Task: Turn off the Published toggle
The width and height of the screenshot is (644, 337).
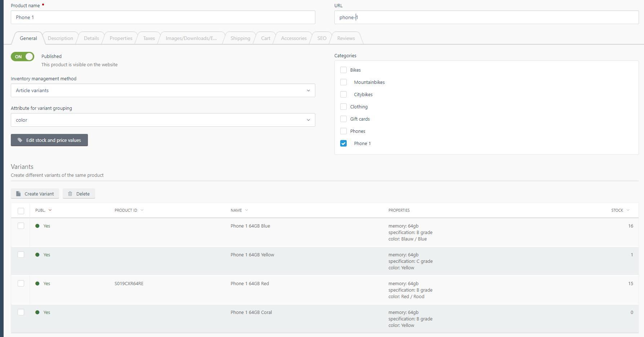Action: [x=22, y=57]
